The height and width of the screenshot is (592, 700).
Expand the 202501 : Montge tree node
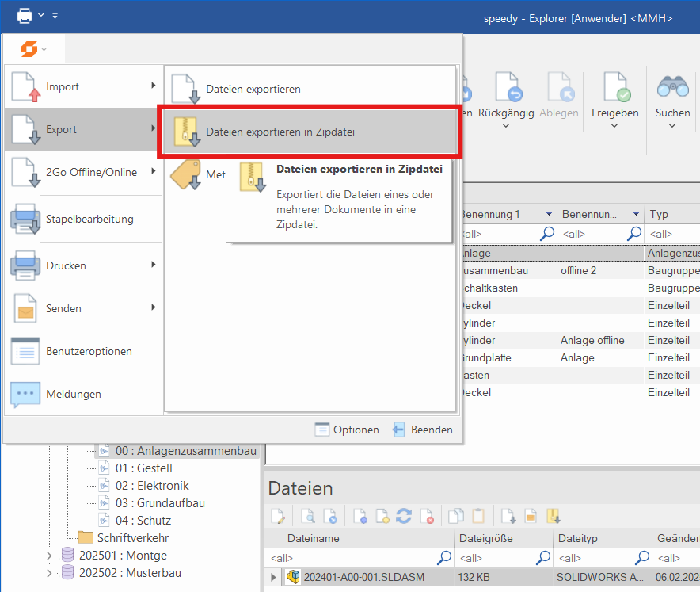[x=49, y=556]
